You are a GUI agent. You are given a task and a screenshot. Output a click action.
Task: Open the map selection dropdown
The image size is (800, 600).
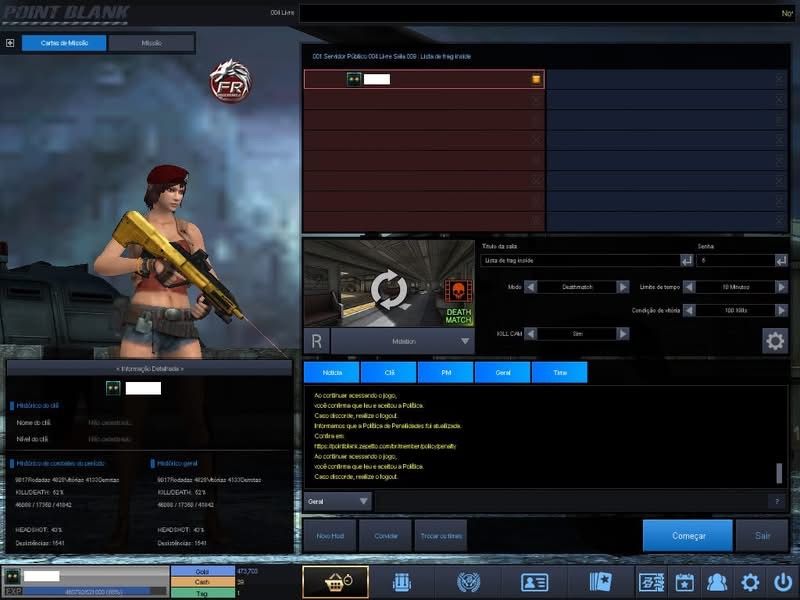[x=403, y=341]
